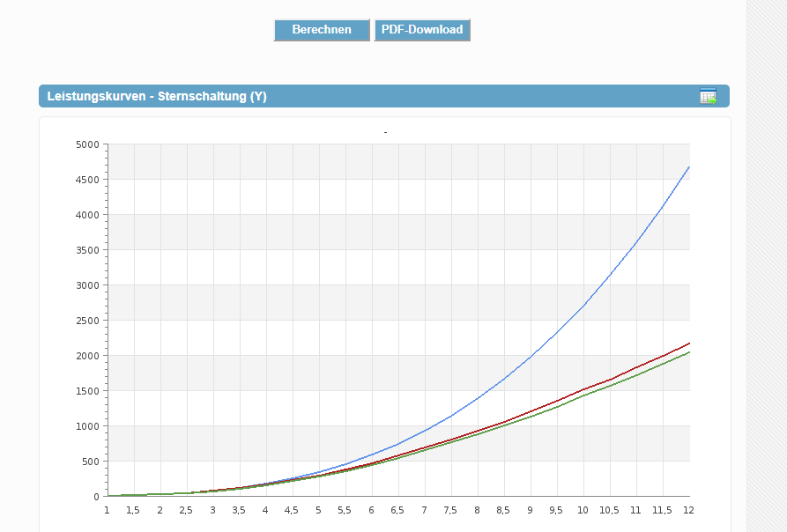Click the Leistungskurven - Sternschaltung (Y) header title
The image size is (787, 532).
pyautogui.click(x=157, y=96)
